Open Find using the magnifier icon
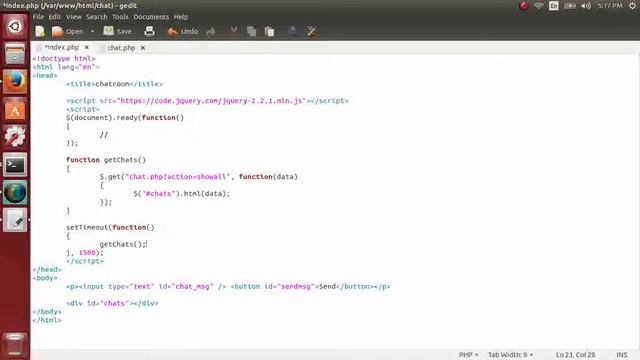The width and height of the screenshot is (640, 360). click(x=293, y=31)
